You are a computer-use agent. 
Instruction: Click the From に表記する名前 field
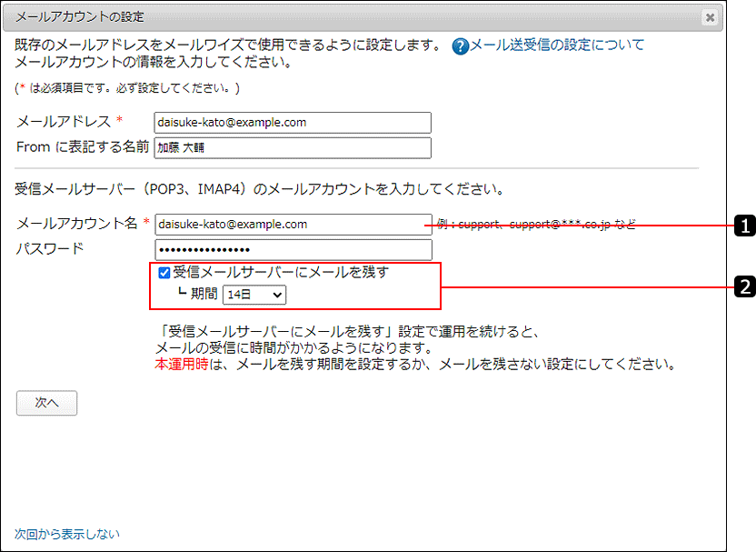click(x=293, y=147)
